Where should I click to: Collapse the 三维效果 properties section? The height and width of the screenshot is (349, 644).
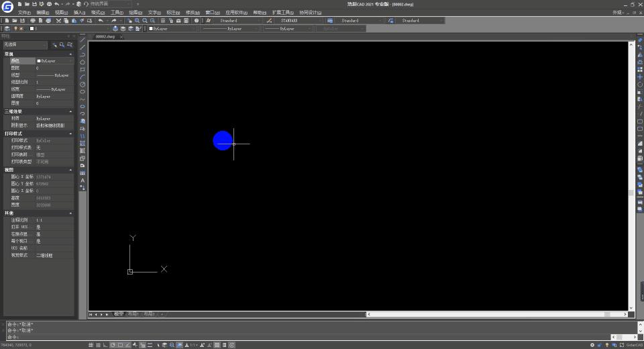[x=71, y=111]
